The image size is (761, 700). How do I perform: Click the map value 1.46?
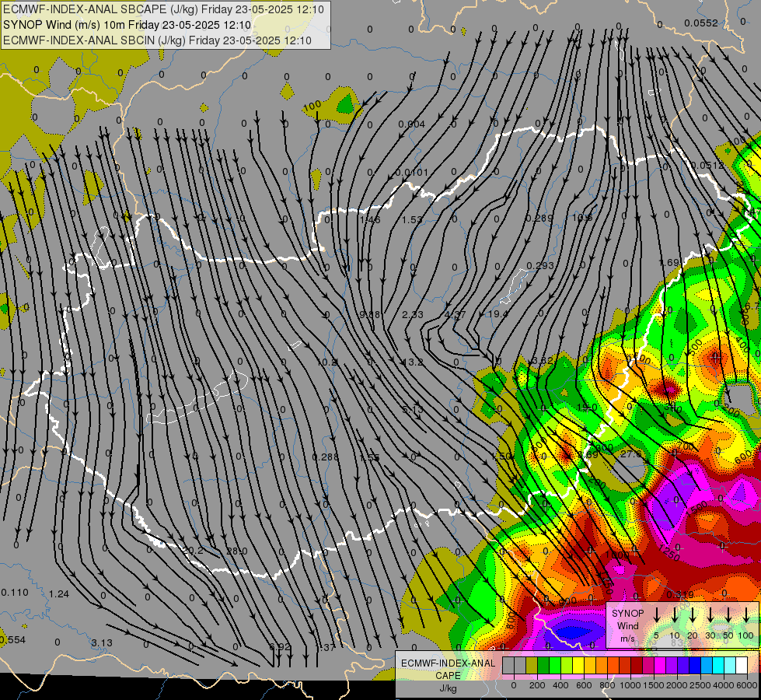click(370, 219)
